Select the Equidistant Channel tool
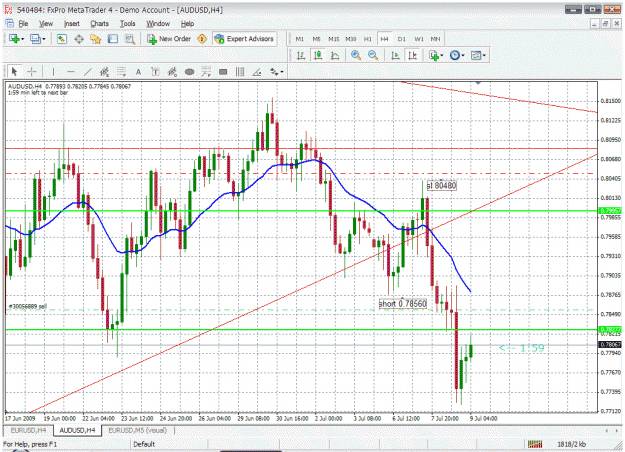Image resolution: width=625 pixels, height=452 pixels. pos(104,72)
